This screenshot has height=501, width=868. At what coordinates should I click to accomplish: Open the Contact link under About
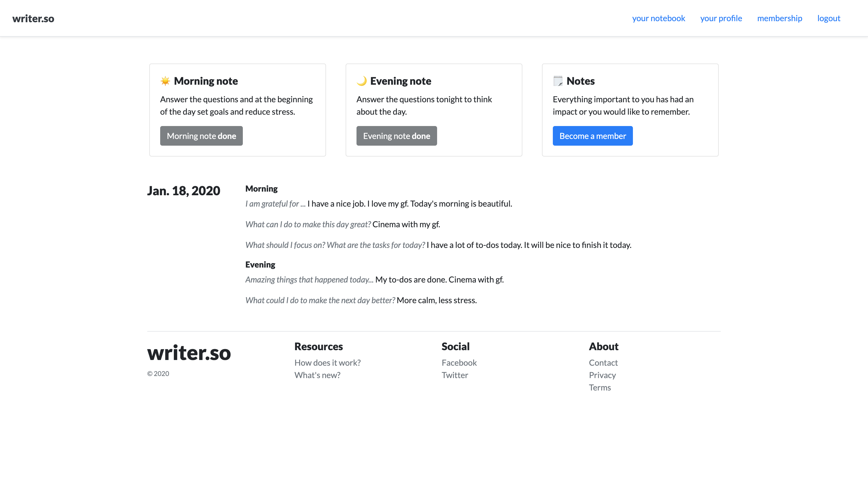point(603,363)
